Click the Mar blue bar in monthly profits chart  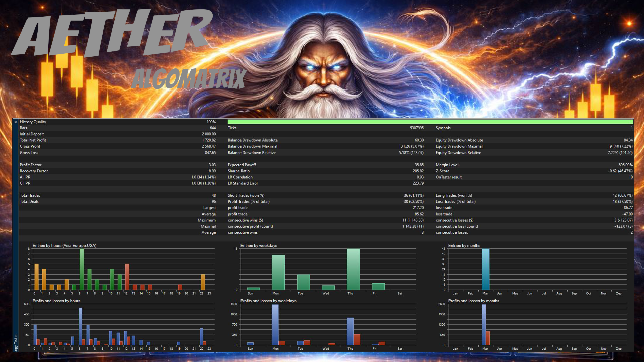pos(484,324)
